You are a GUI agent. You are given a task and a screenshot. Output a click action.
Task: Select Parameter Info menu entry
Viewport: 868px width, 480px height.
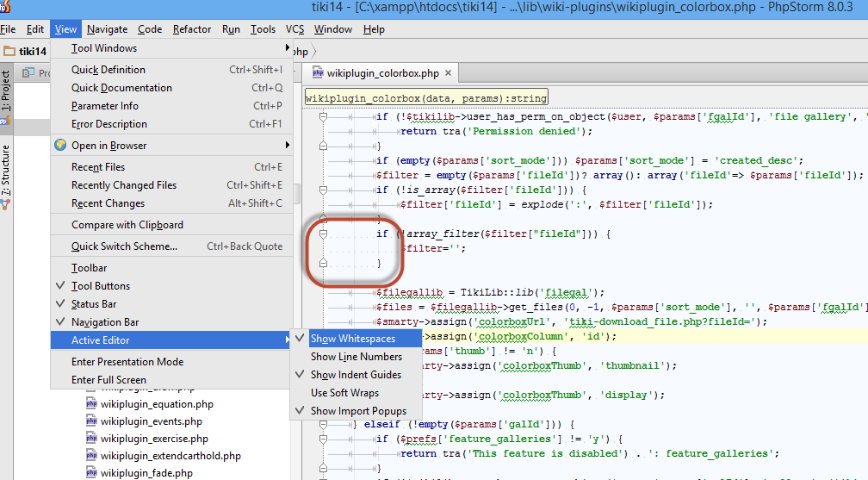tap(171, 106)
